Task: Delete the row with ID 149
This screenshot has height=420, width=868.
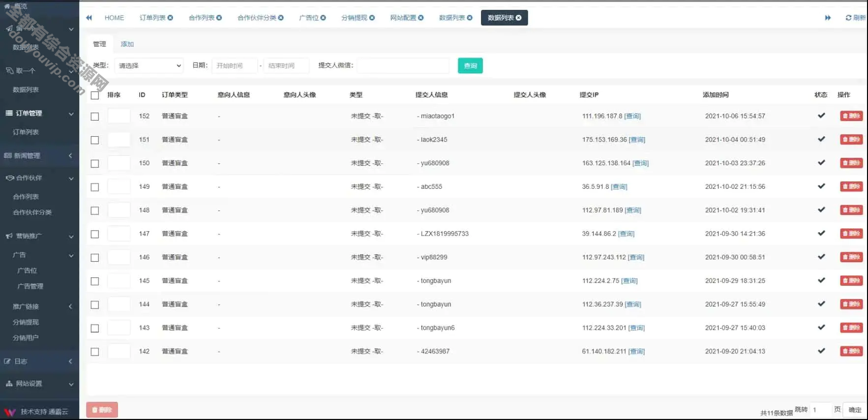Action: [x=851, y=186]
